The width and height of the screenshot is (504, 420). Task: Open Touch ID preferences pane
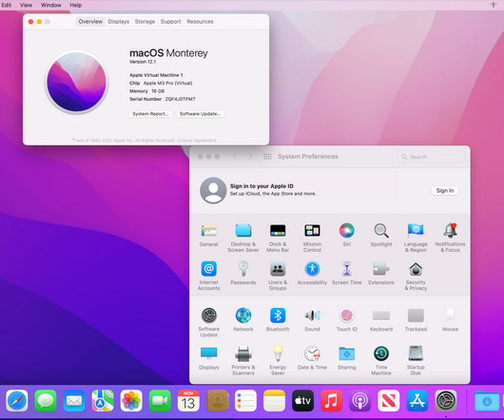(x=346, y=320)
